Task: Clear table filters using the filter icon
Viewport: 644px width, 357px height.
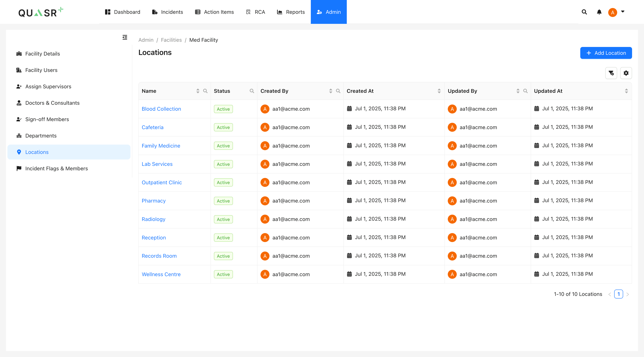Action: (611, 73)
